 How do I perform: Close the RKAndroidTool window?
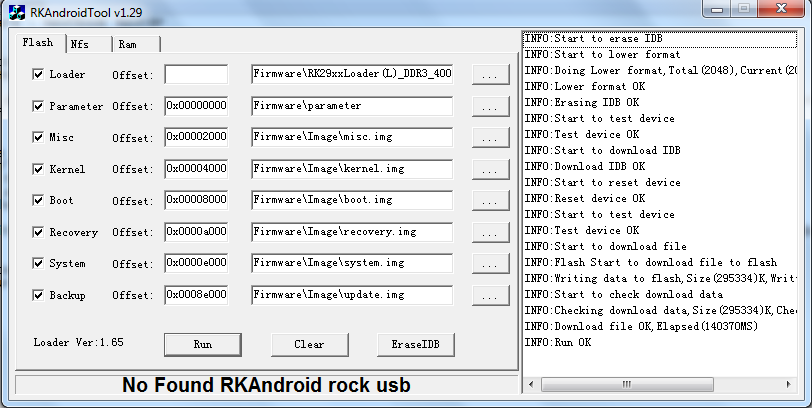782,9
